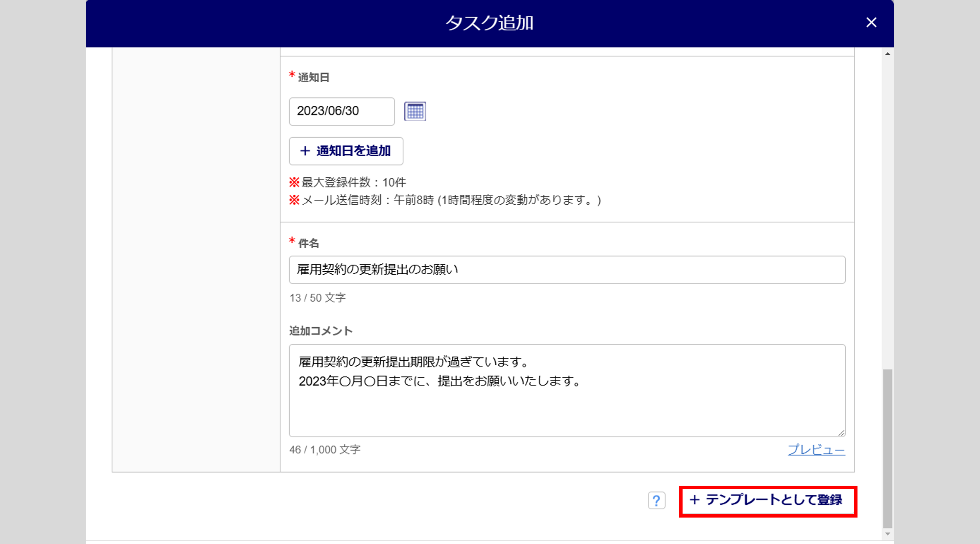Click the 件名 field label
Screen dimensions: 980x544
[308, 243]
